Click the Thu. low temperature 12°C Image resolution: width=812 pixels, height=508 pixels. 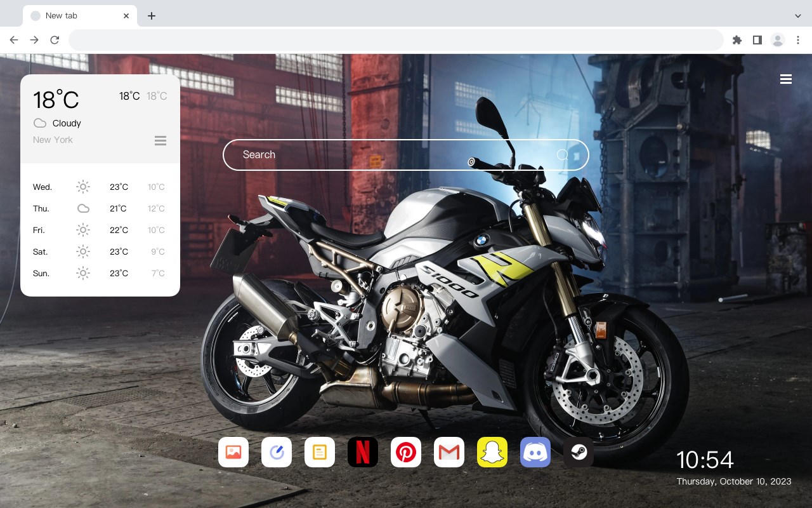point(156,209)
